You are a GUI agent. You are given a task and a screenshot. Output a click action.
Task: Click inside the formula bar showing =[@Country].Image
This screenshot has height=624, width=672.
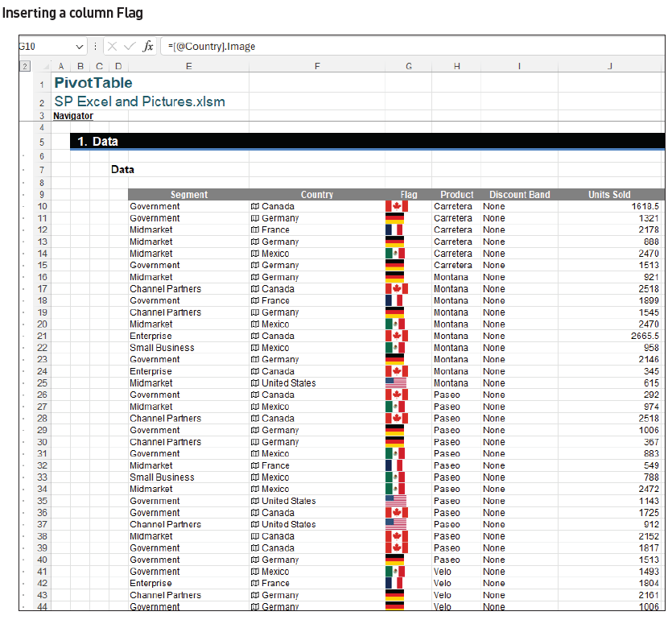(241, 46)
